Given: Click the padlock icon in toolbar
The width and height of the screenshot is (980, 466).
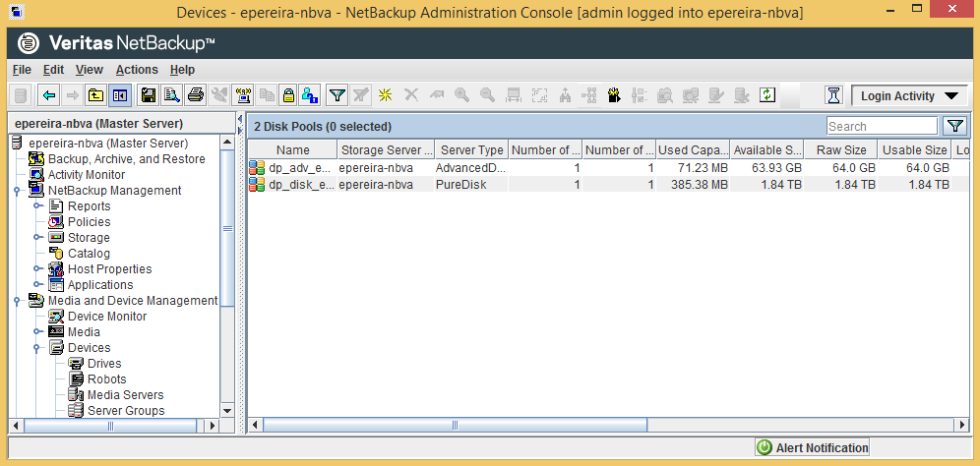Looking at the screenshot, I should 287,95.
